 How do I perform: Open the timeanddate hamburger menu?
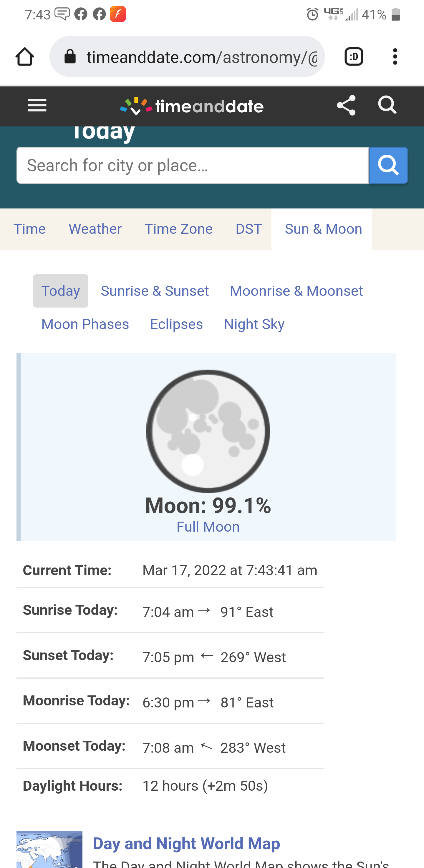pos(37,106)
